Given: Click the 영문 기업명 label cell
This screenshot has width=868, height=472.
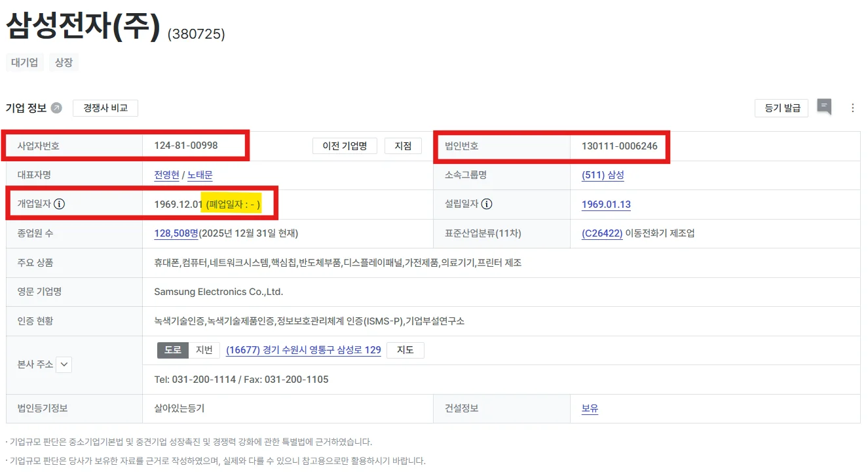Looking at the screenshot, I should tap(74, 292).
